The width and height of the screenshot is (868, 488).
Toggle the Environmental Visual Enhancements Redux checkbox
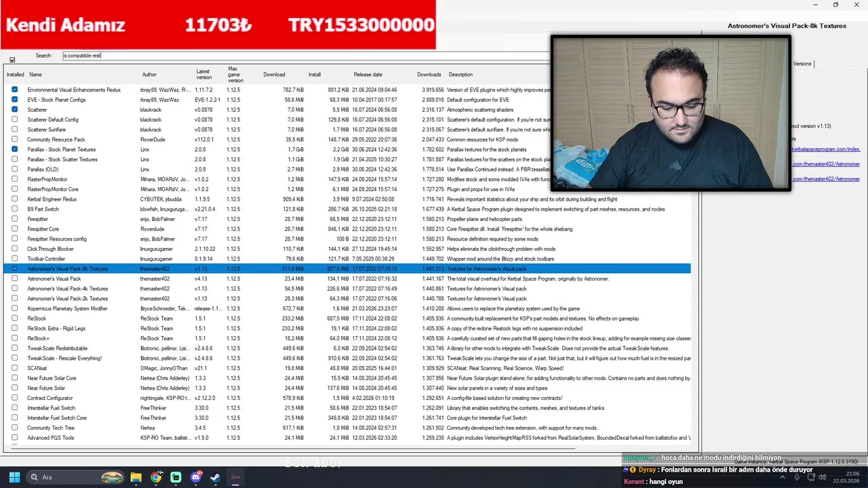pyautogui.click(x=14, y=89)
